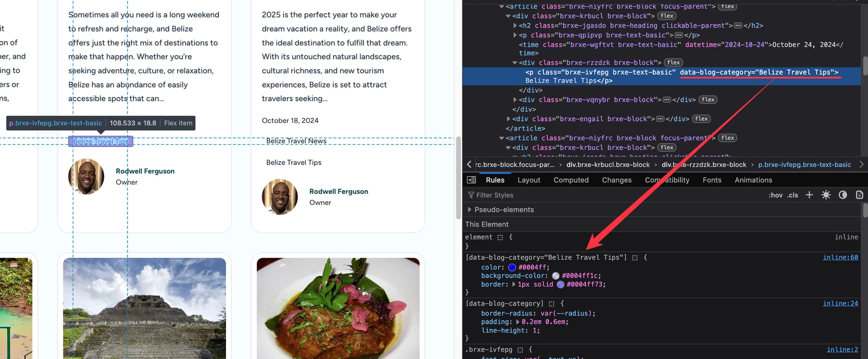Open the Layout tab

[x=528, y=180]
